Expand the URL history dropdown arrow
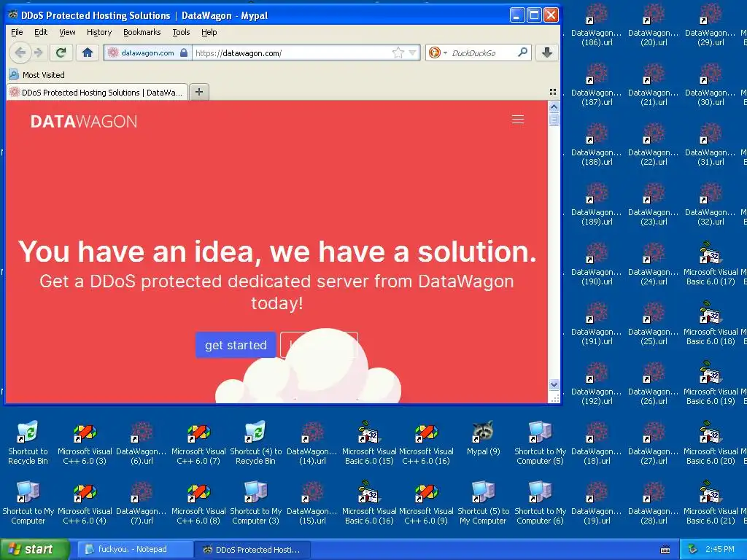 pyautogui.click(x=413, y=52)
